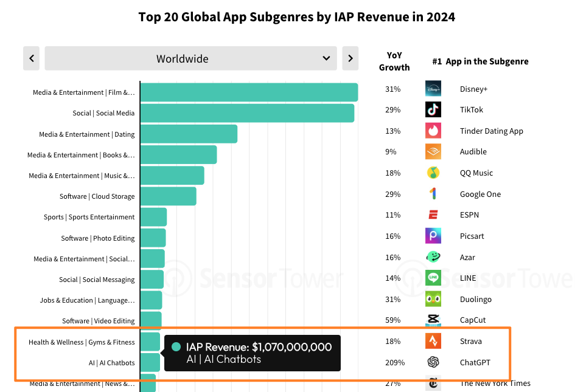
Task: Click the Google One icon
Action: point(433,194)
